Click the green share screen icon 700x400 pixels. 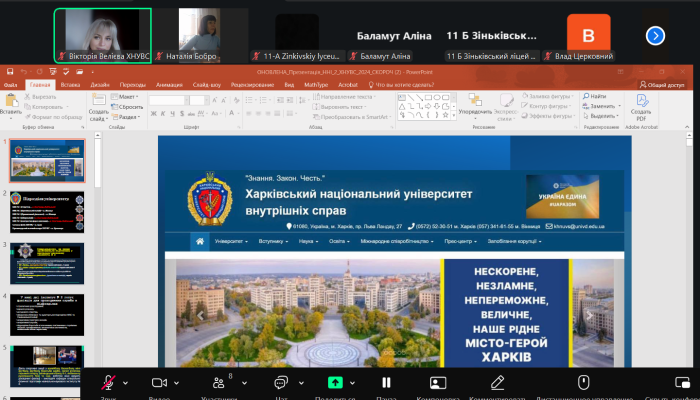click(x=335, y=382)
